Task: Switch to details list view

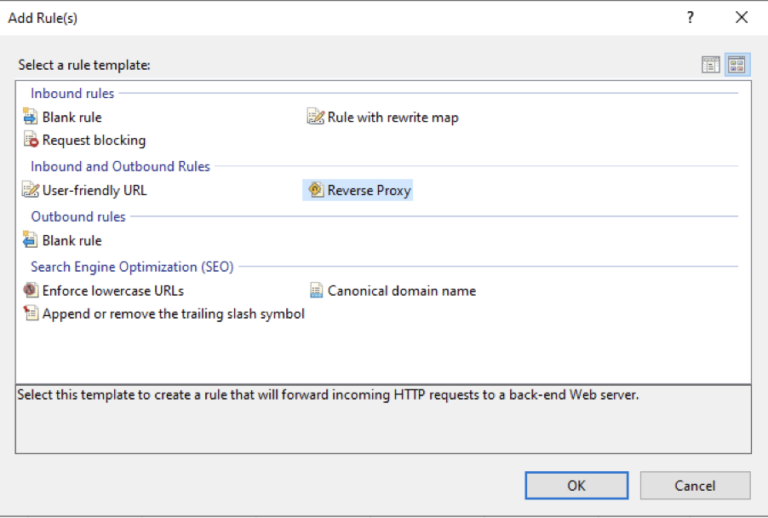Action: [711, 65]
